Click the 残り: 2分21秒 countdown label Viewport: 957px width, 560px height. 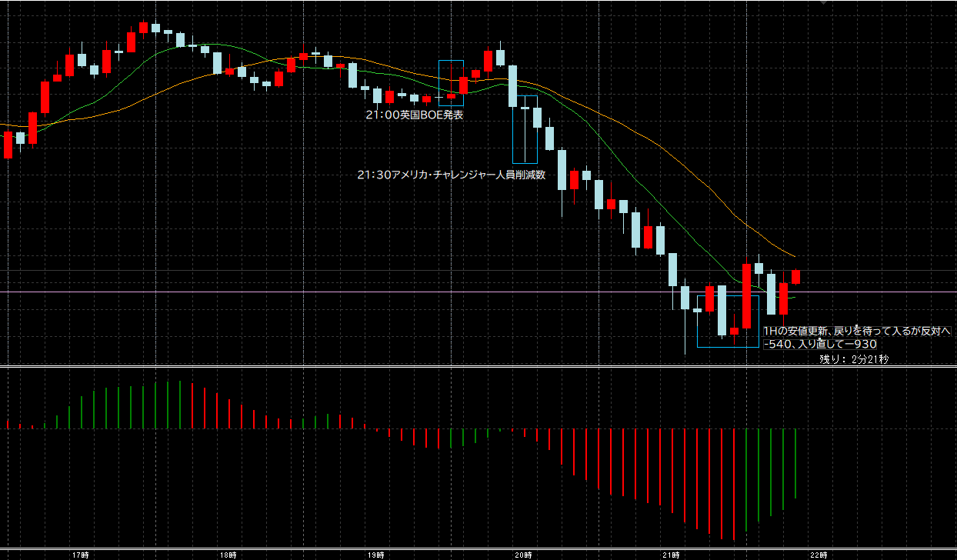pyautogui.click(x=854, y=358)
